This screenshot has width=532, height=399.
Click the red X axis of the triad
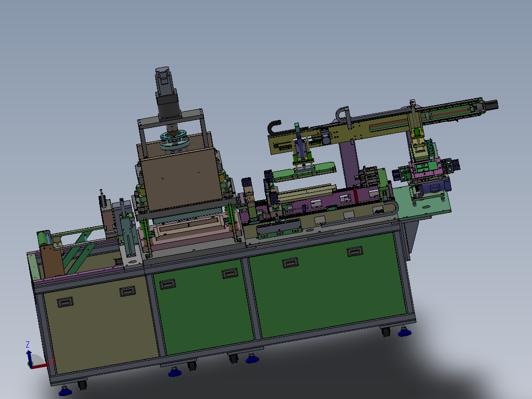coord(40,366)
